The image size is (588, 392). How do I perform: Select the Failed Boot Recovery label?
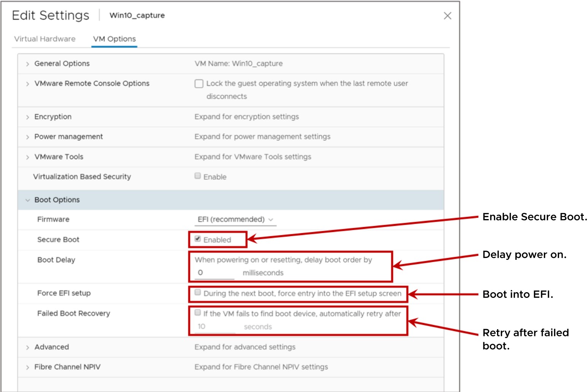point(73,313)
